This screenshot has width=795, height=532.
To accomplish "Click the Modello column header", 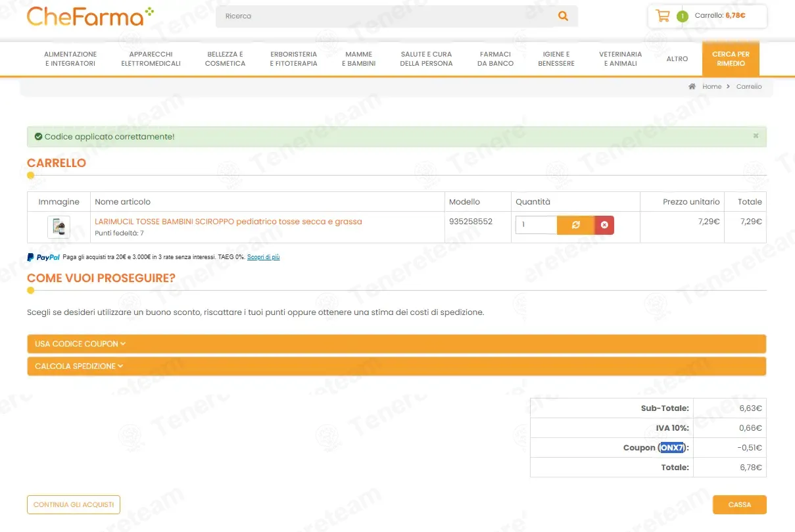I will [464, 202].
